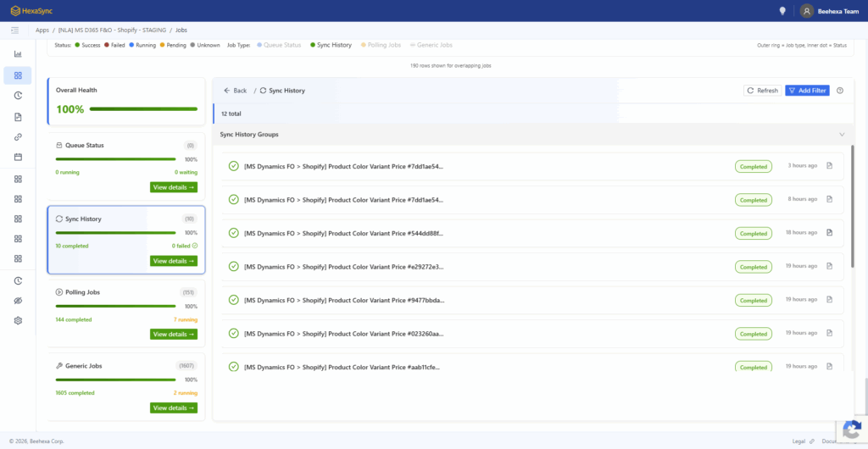Click the '2 running' text in Generic Jobs
Screen dimensions: 868x449
pyautogui.click(x=186, y=393)
